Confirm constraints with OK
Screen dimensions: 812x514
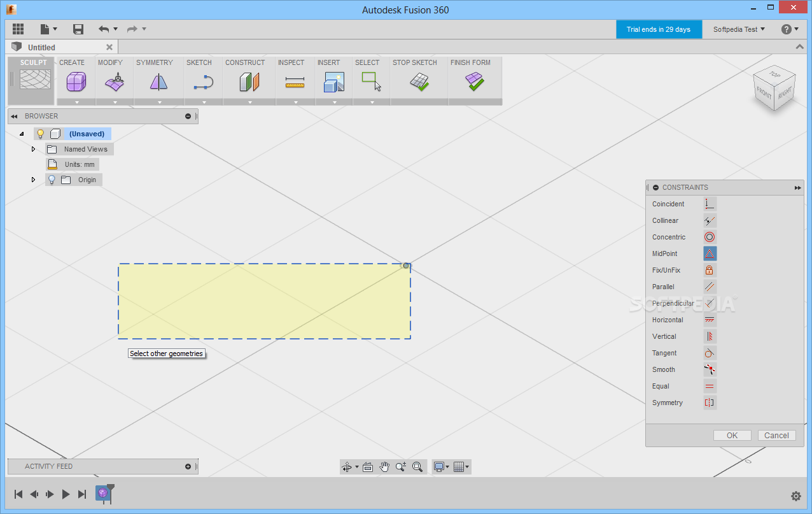click(x=732, y=436)
